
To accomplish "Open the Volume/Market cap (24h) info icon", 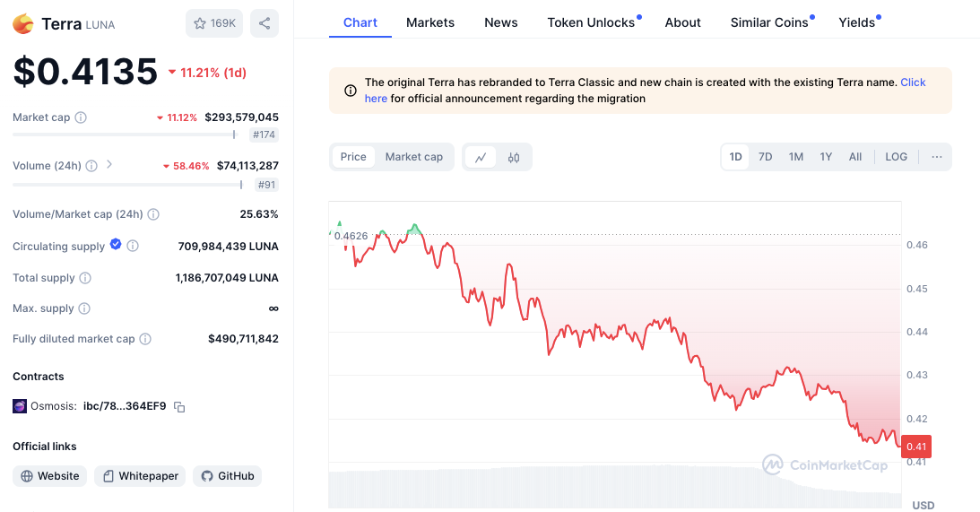I will pyautogui.click(x=153, y=214).
